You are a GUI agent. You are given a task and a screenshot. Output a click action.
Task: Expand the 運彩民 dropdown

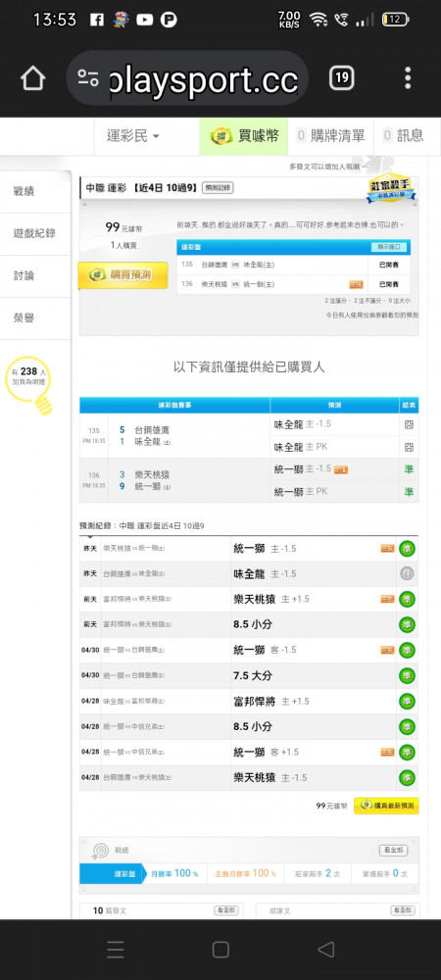tap(133, 135)
